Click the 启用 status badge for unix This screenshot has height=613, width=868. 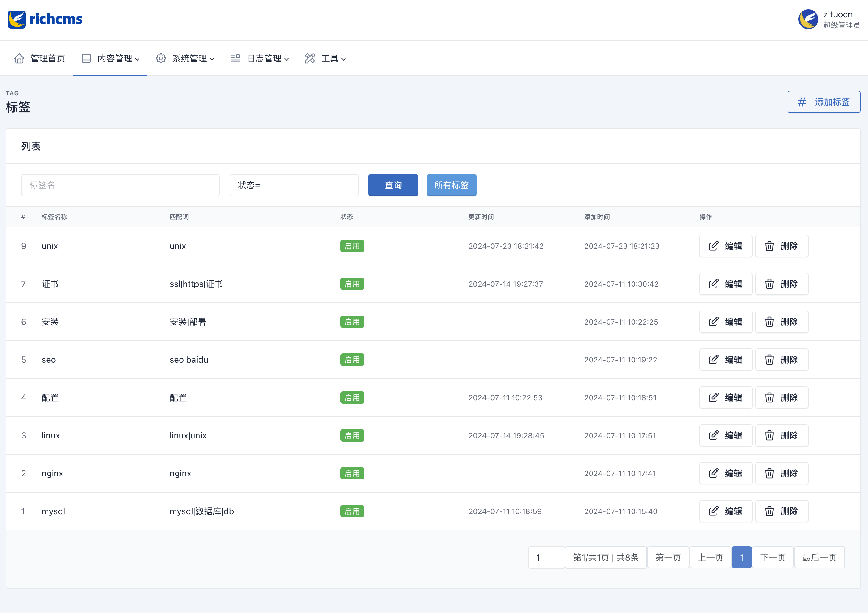pos(352,246)
